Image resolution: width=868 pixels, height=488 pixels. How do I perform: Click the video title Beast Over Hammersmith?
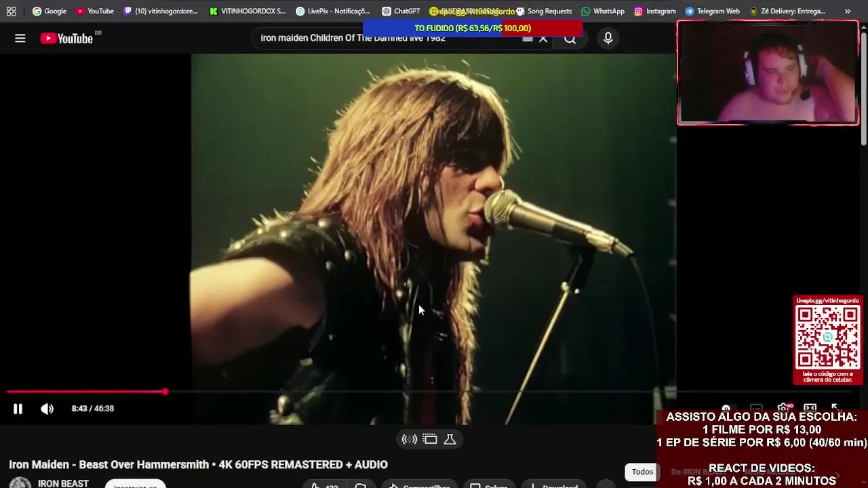tap(198, 465)
